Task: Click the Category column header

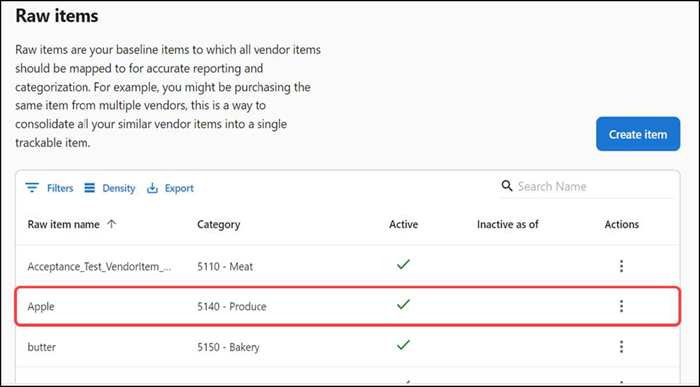Action: [218, 224]
